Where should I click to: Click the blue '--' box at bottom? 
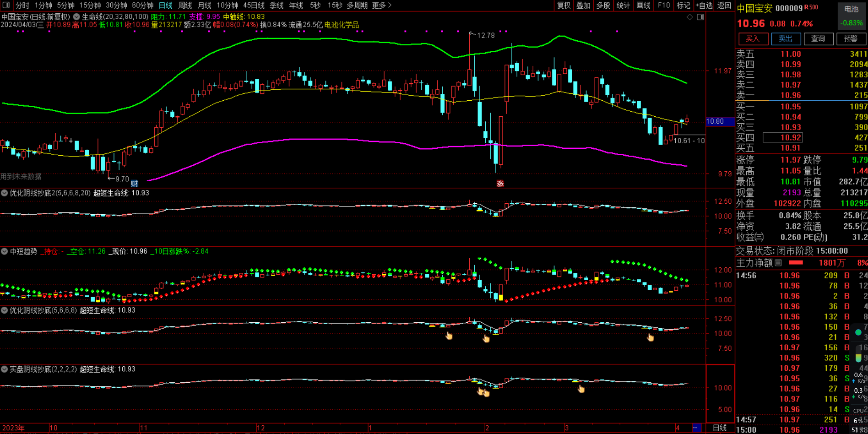pos(696,428)
